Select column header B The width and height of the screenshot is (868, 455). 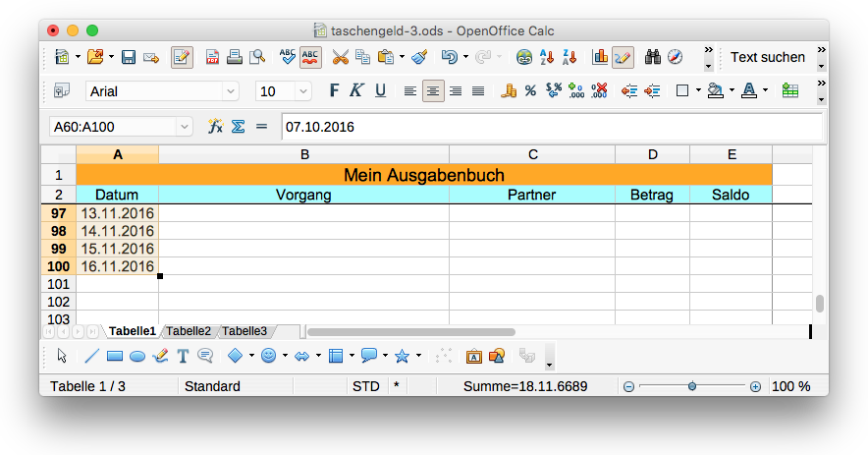304,154
